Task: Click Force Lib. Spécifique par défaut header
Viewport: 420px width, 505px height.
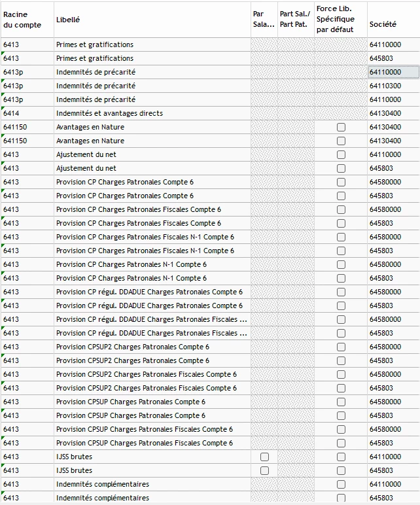Action: 341,20
